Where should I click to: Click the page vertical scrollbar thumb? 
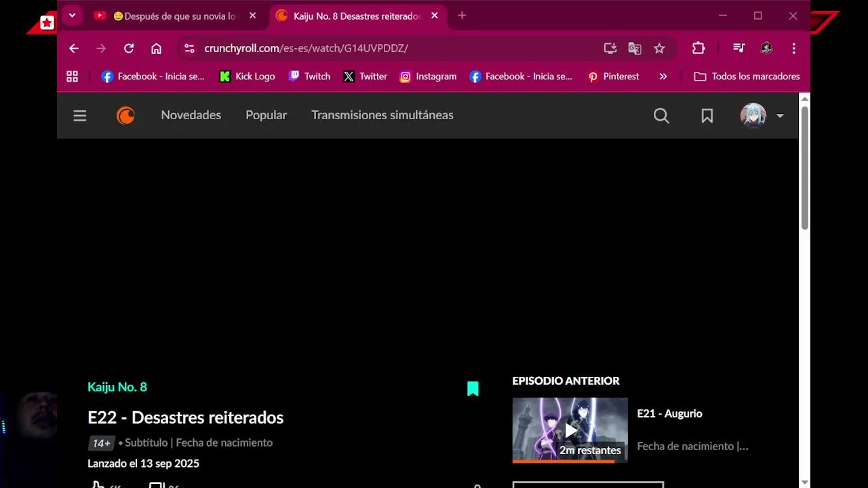click(804, 168)
